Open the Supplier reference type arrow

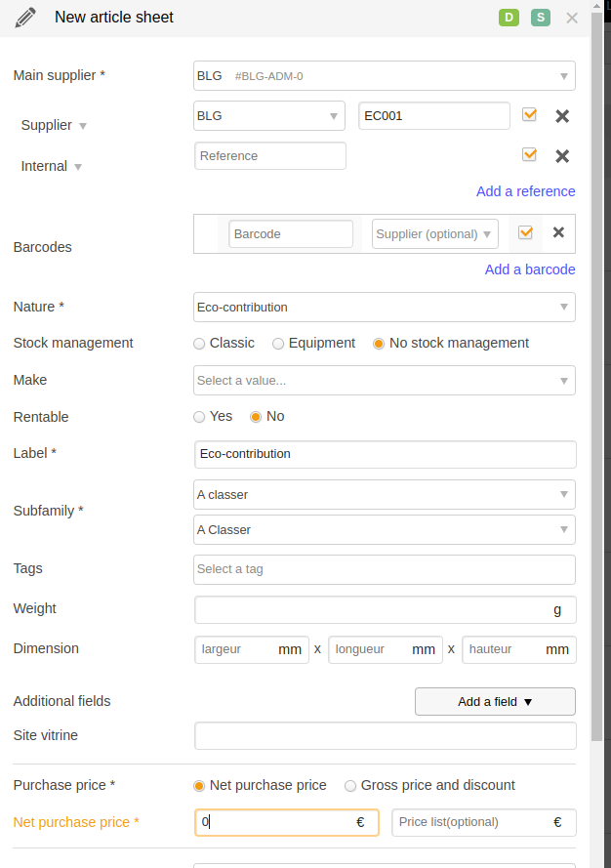[83, 126]
